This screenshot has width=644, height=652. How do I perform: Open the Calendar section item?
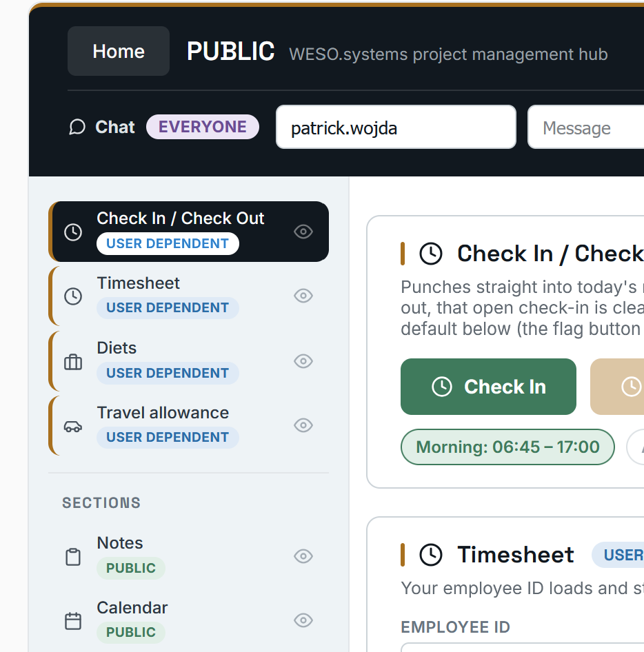coord(189,620)
